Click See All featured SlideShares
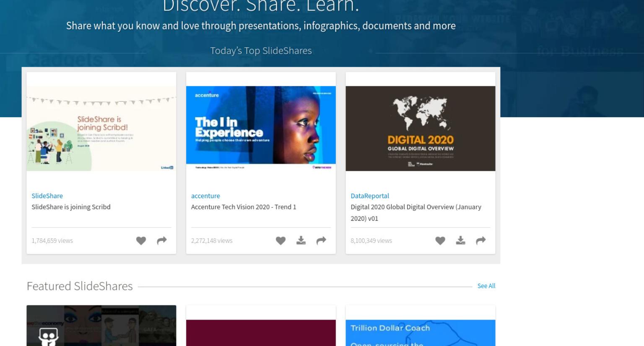The image size is (644, 346). tap(486, 286)
